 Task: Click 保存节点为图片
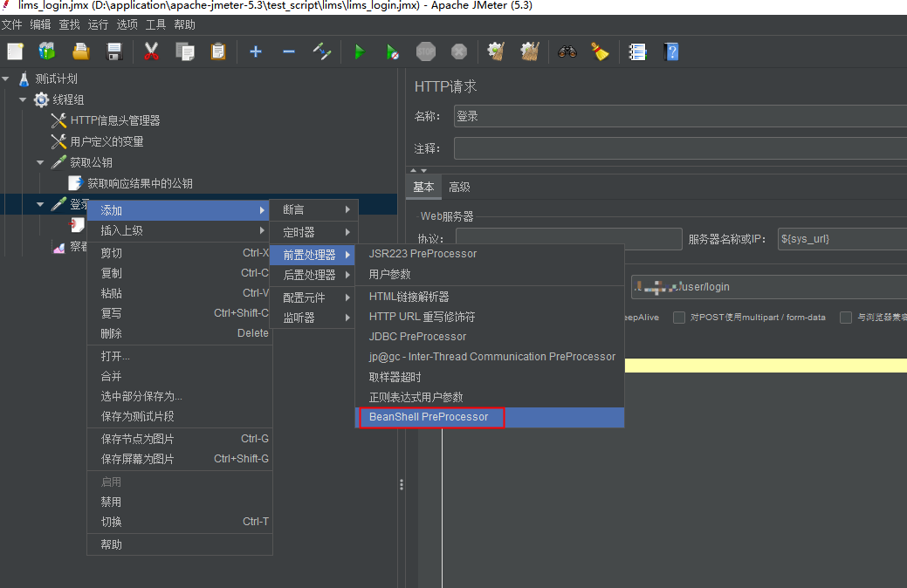tap(179, 439)
